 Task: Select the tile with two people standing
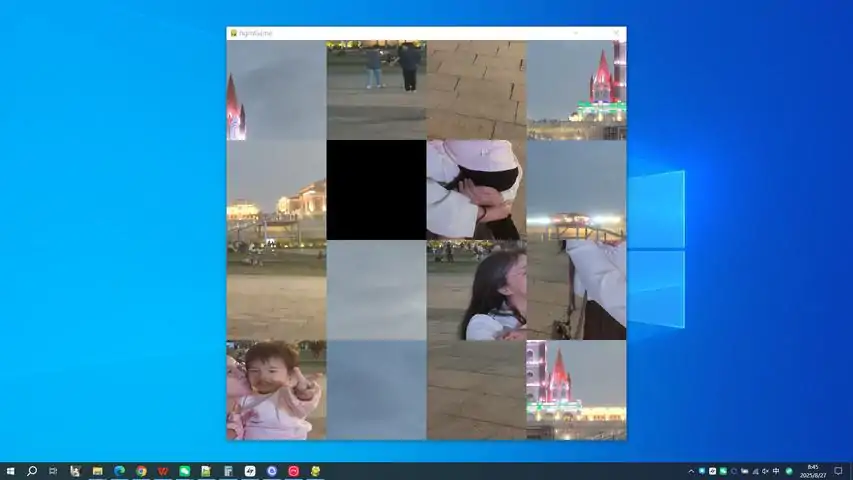tap(376, 90)
